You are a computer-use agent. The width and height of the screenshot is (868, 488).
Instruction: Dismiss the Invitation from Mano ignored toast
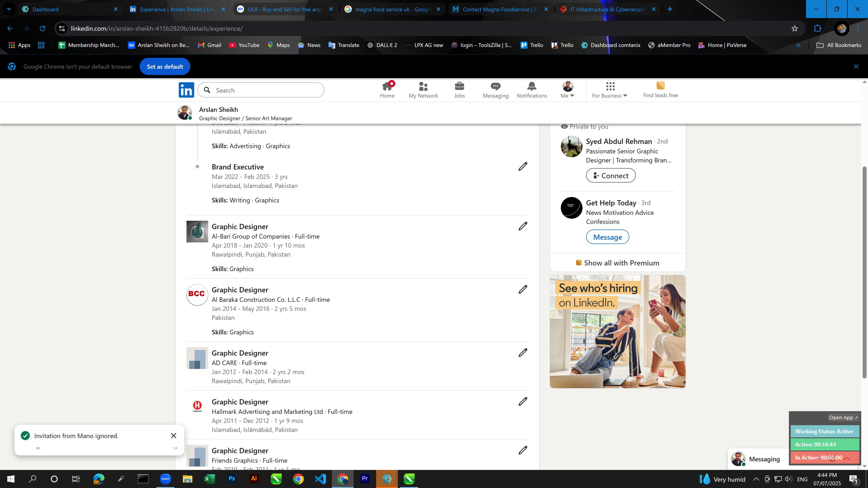point(174,436)
